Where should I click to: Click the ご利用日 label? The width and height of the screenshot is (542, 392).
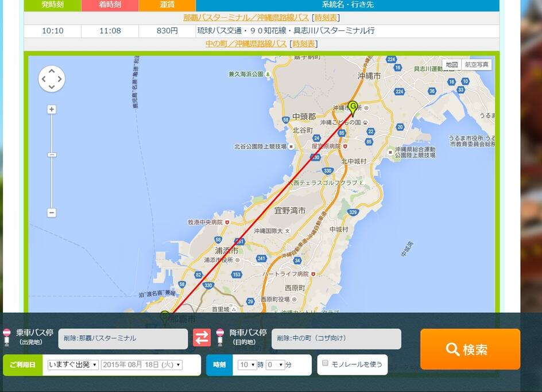click(23, 364)
